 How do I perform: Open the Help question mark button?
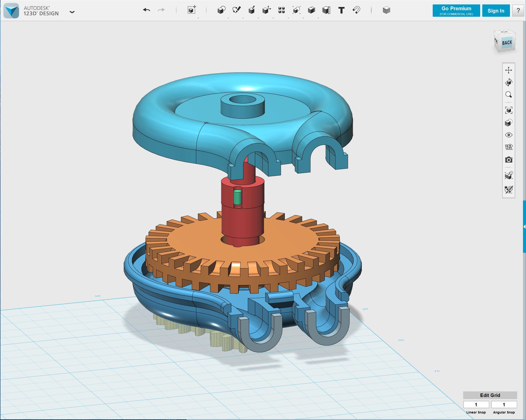(x=518, y=10)
